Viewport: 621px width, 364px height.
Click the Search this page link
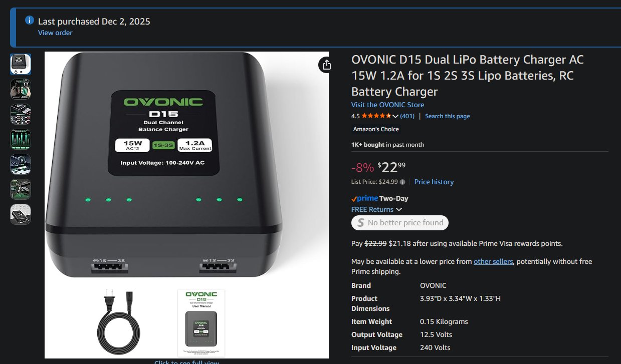(447, 116)
